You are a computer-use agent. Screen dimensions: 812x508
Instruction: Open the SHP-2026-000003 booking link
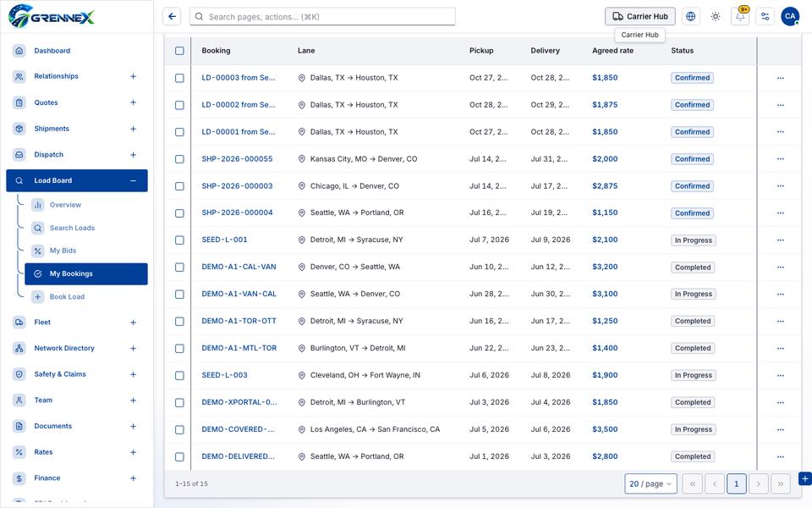coord(237,186)
